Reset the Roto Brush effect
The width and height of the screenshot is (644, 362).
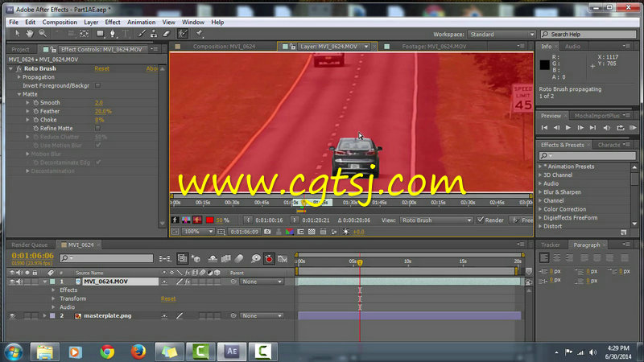tap(102, 68)
